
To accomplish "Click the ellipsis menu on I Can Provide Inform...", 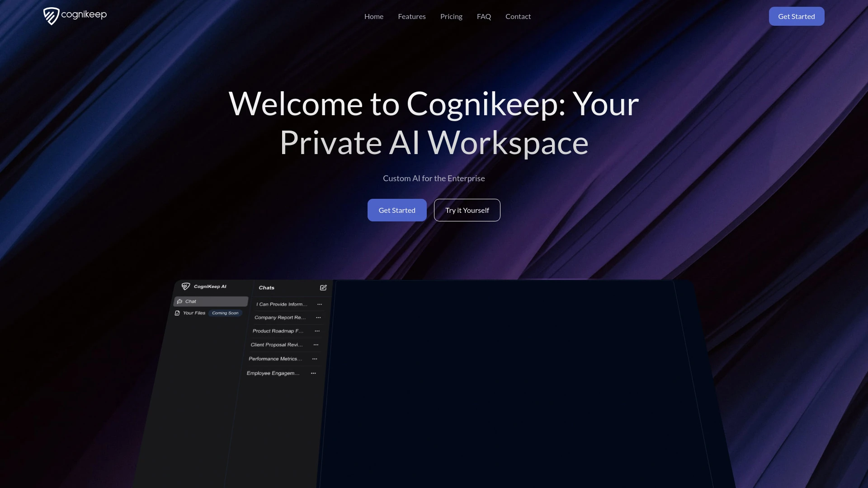I will click(320, 304).
